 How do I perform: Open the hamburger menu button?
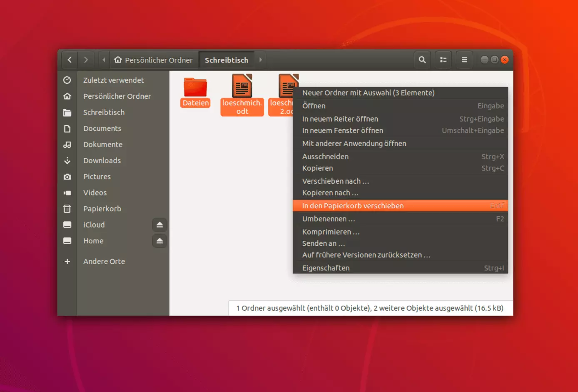464,60
